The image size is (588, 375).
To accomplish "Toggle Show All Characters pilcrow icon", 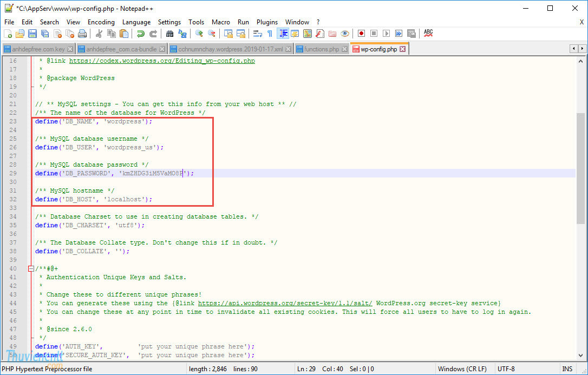I will tap(270, 34).
